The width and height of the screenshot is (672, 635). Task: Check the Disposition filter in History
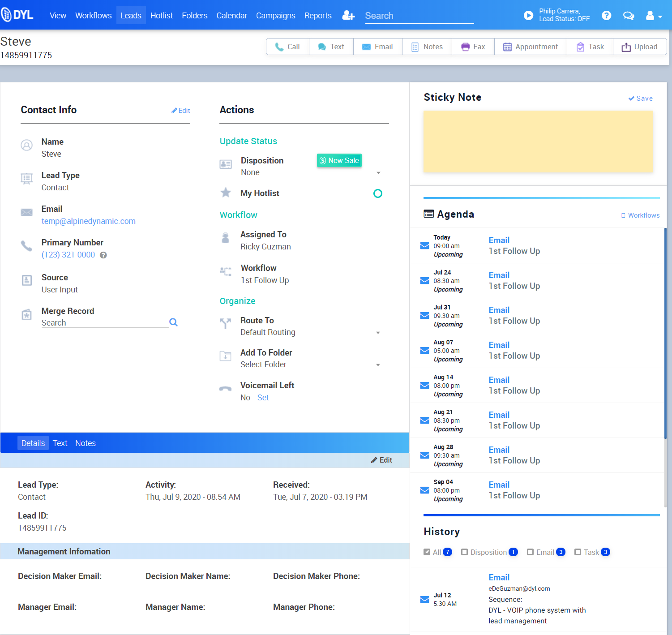465,552
